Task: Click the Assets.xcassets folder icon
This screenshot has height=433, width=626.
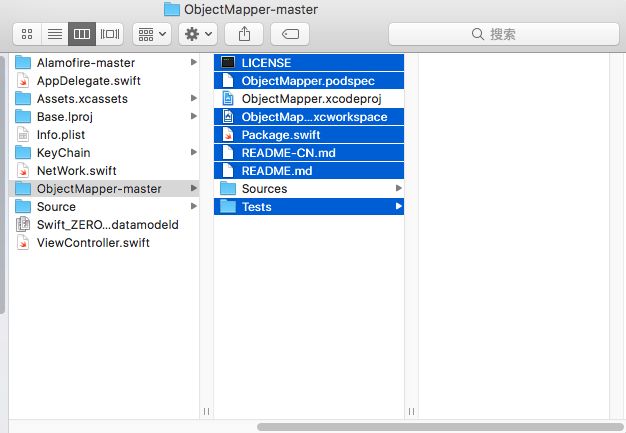Action: coord(23,99)
